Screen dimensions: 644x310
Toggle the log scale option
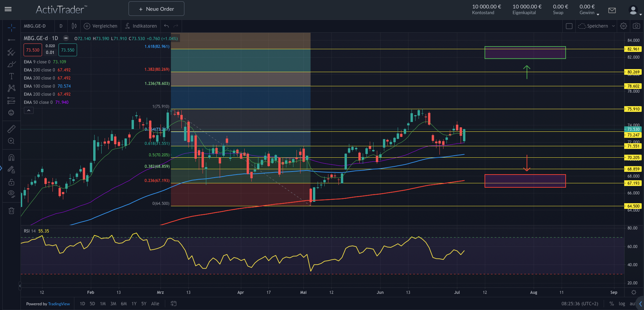[622, 304]
